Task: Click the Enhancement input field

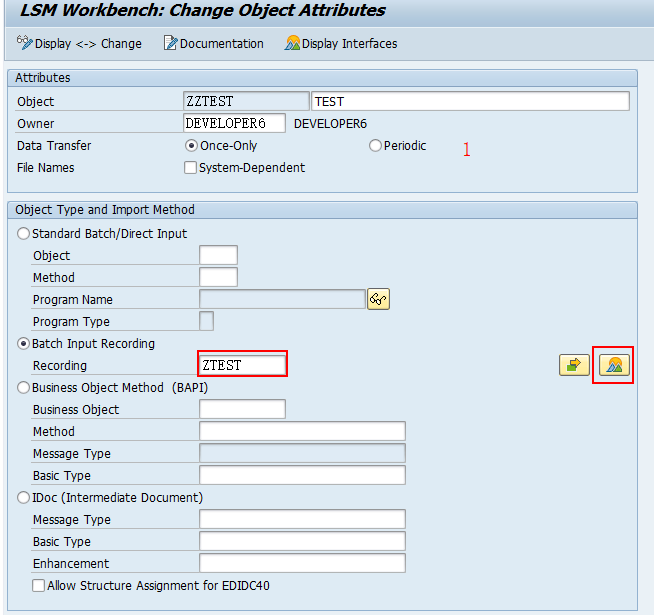Action: pos(302,564)
